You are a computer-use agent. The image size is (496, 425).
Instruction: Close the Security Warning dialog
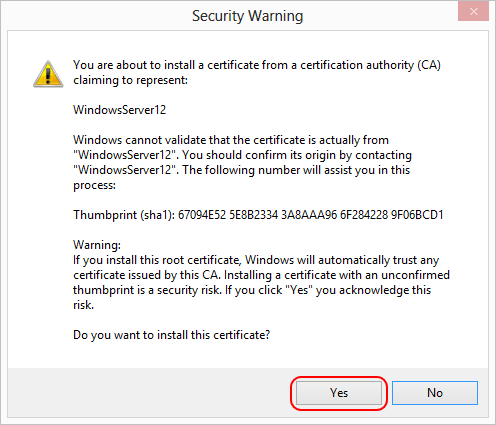click(x=473, y=12)
